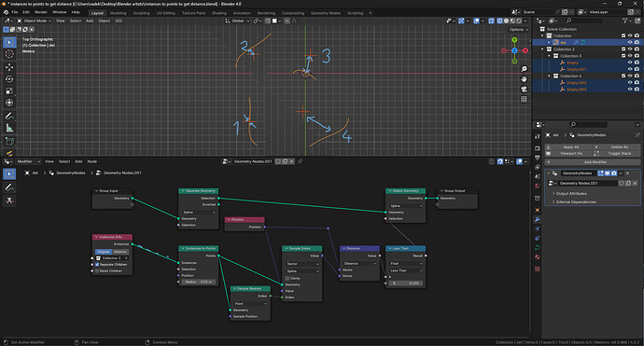Toggle camera view icon in viewport
Viewport: 644px width, 346px height.
pos(524,90)
